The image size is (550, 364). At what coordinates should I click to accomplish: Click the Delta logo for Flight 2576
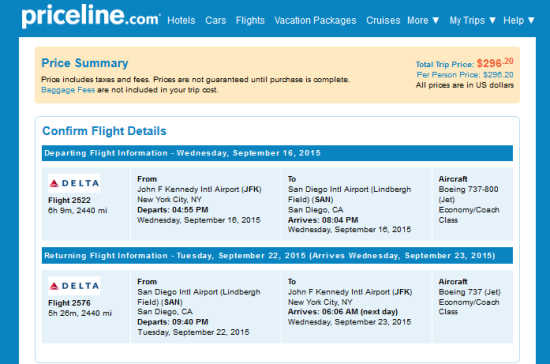click(74, 286)
